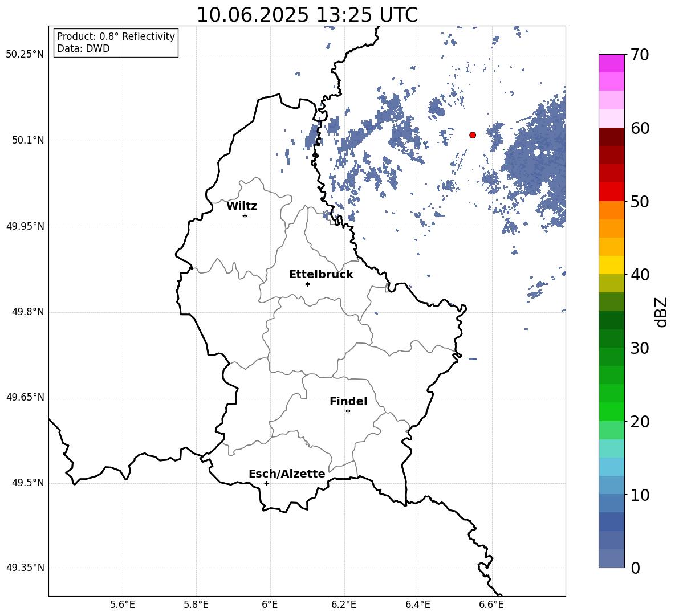The image size is (675, 616).
Task: Click the 6.4°E longitude label
Action: pyautogui.click(x=417, y=605)
